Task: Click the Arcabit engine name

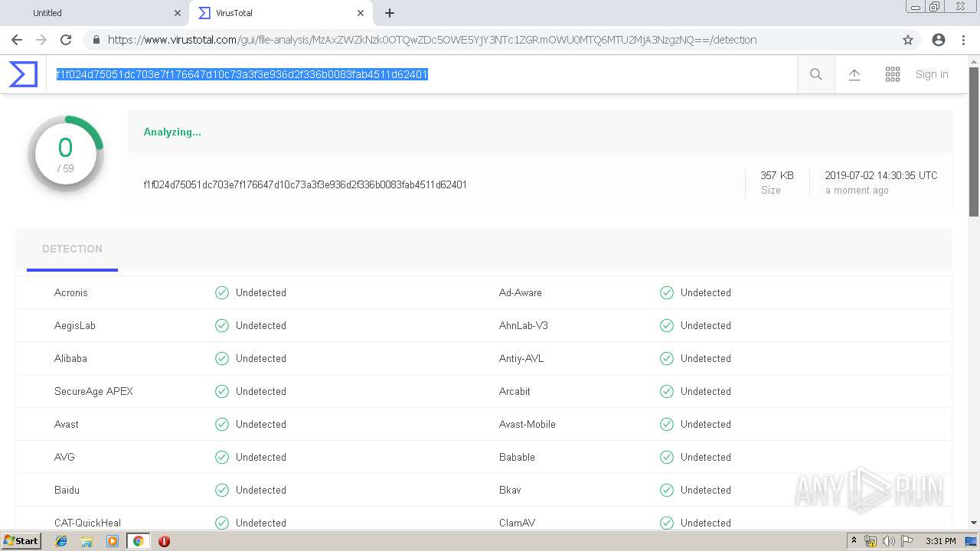Action: click(514, 391)
